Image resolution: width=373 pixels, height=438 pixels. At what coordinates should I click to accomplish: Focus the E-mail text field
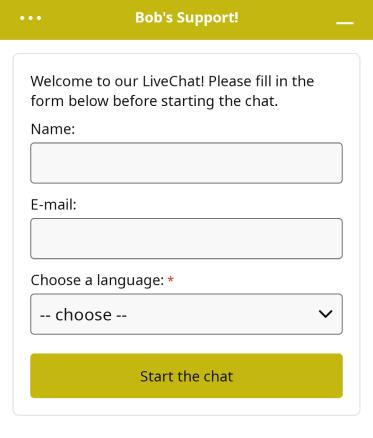186,239
